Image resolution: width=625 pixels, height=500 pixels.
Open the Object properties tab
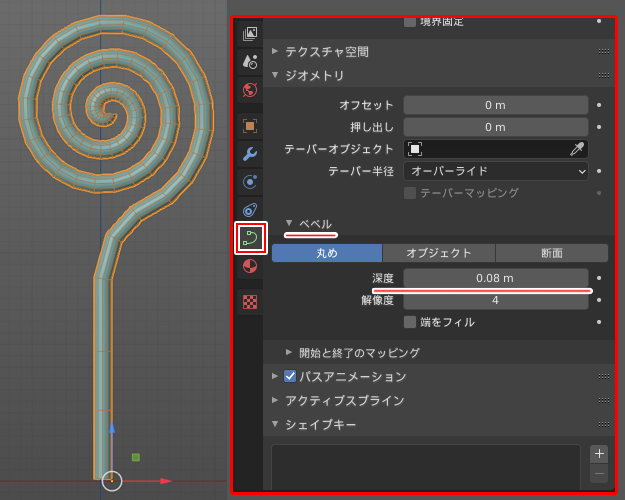coord(250,126)
